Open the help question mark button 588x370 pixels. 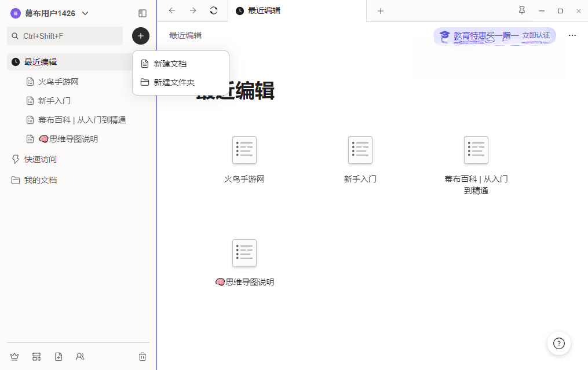tap(559, 343)
